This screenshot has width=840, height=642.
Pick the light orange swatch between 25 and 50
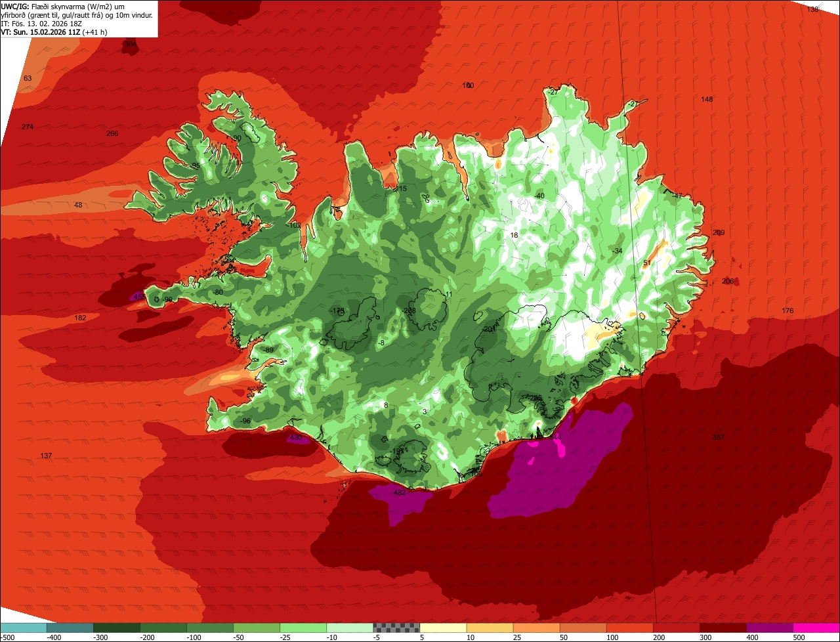[x=536, y=628]
